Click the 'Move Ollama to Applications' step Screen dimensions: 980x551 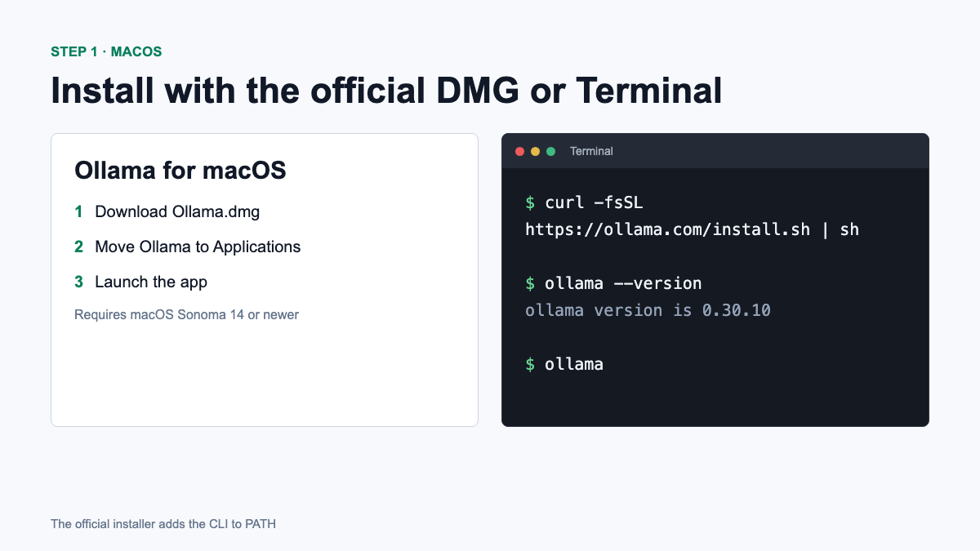(x=198, y=247)
